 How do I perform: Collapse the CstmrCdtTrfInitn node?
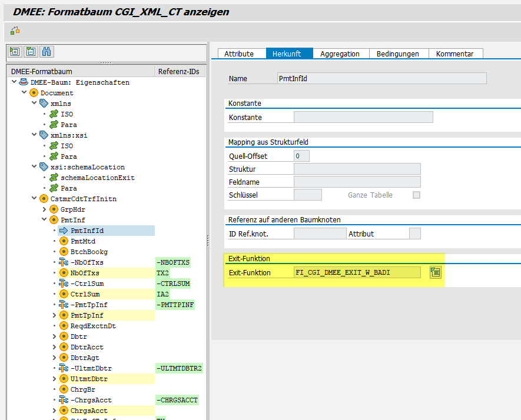point(34,199)
